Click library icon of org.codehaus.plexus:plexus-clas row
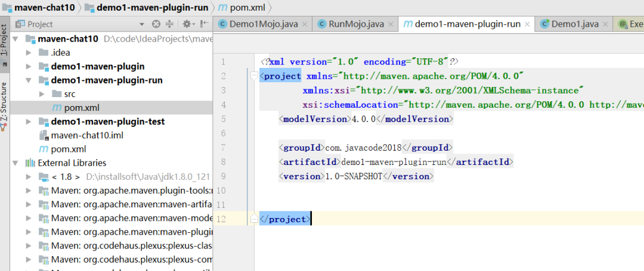This screenshot has width=644, height=271. pos(44,246)
